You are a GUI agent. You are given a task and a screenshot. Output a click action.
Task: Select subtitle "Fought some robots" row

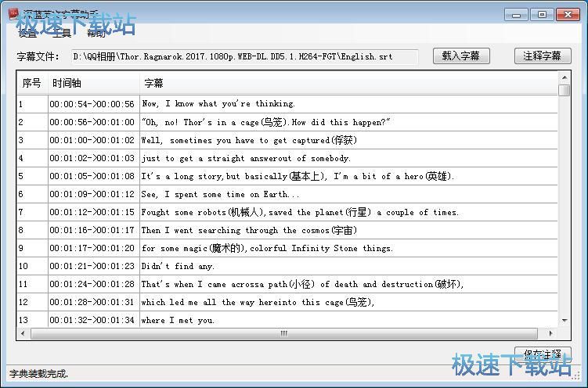pos(348,212)
